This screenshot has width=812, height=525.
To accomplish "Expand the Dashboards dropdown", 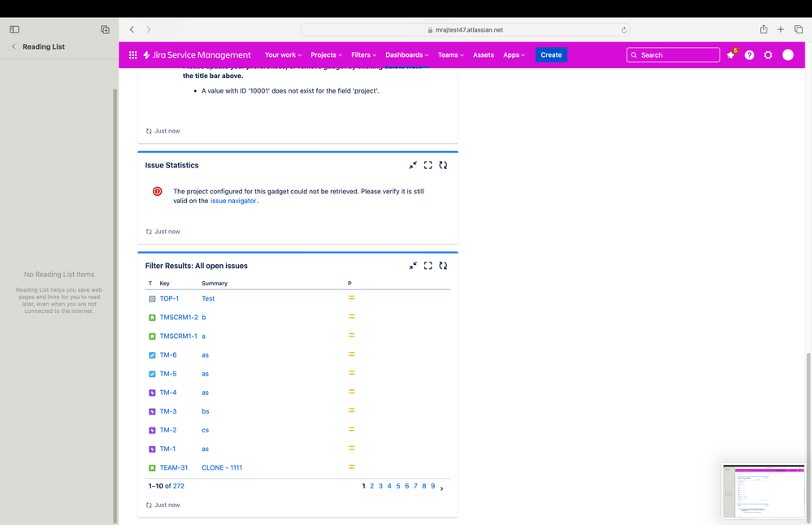I will 406,54.
